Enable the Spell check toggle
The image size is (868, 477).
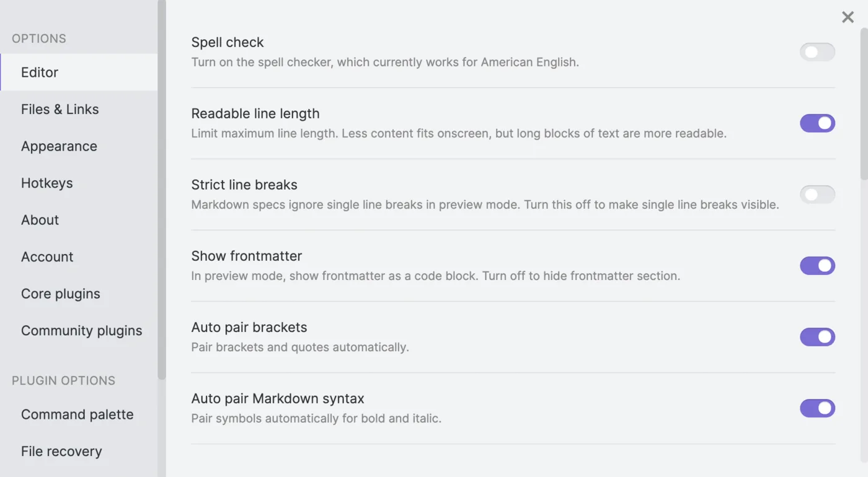coord(817,52)
